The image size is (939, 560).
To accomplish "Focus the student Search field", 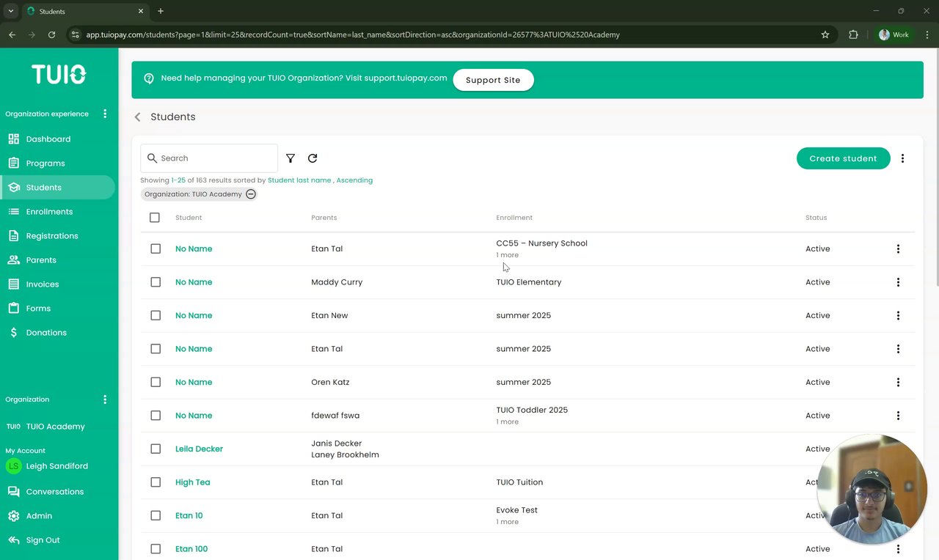I will pos(209,158).
